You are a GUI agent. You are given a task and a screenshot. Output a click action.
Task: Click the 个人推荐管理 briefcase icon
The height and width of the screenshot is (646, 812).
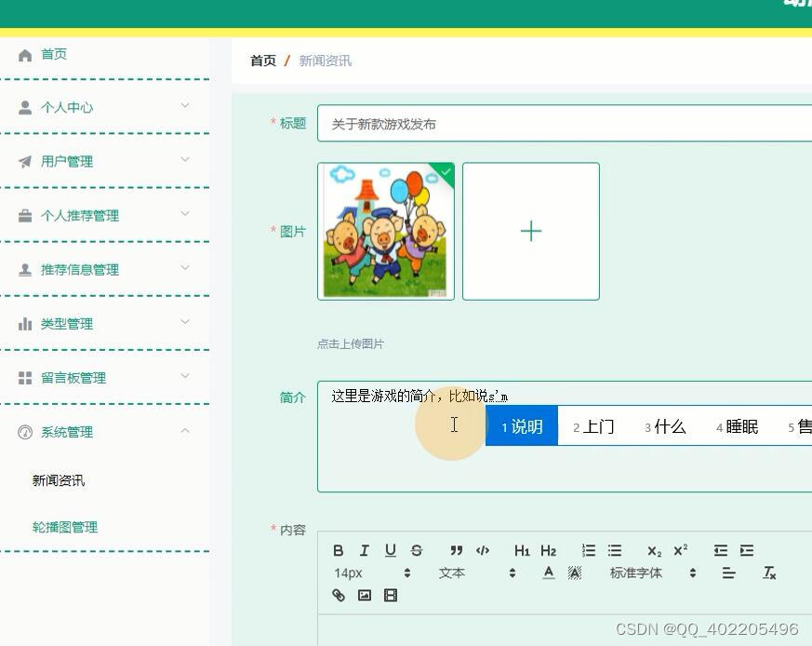point(25,215)
